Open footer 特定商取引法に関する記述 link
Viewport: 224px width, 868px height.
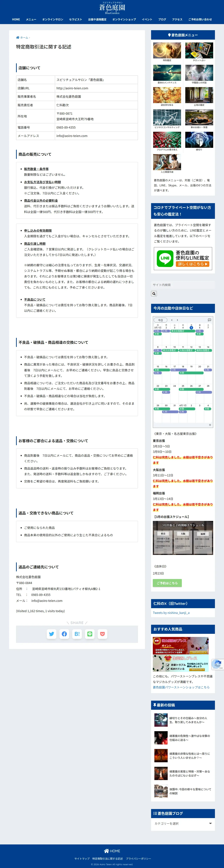tap(107, 859)
